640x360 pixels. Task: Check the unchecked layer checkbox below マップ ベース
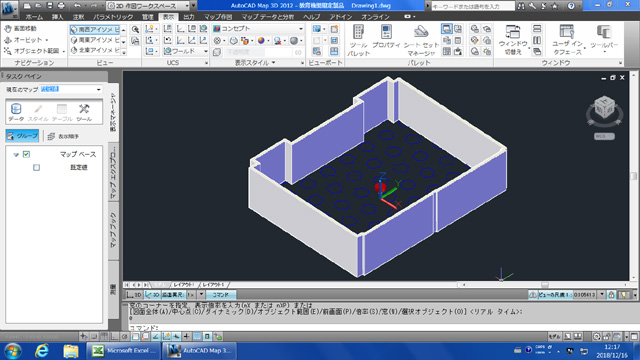click(36, 167)
